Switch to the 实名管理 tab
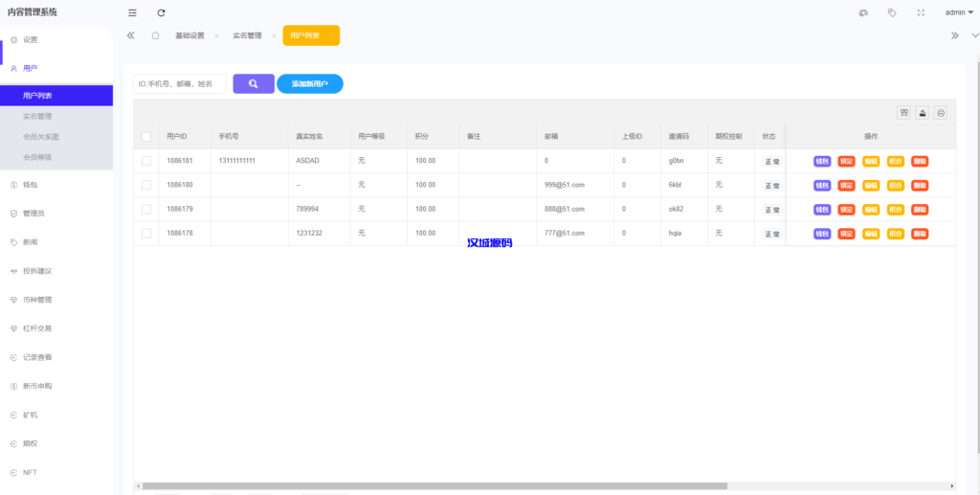 (247, 35)
